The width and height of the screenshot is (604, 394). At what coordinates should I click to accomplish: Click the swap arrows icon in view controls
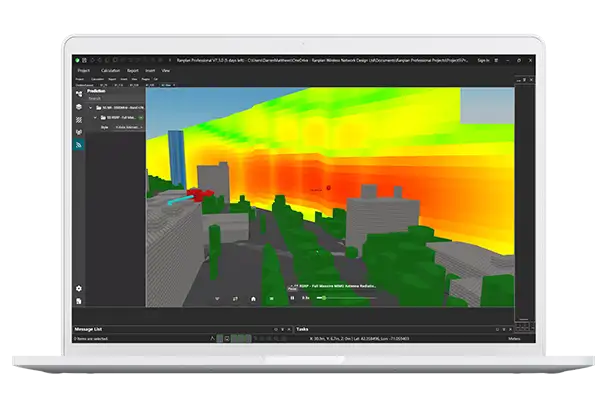click(x=235, y=299)
